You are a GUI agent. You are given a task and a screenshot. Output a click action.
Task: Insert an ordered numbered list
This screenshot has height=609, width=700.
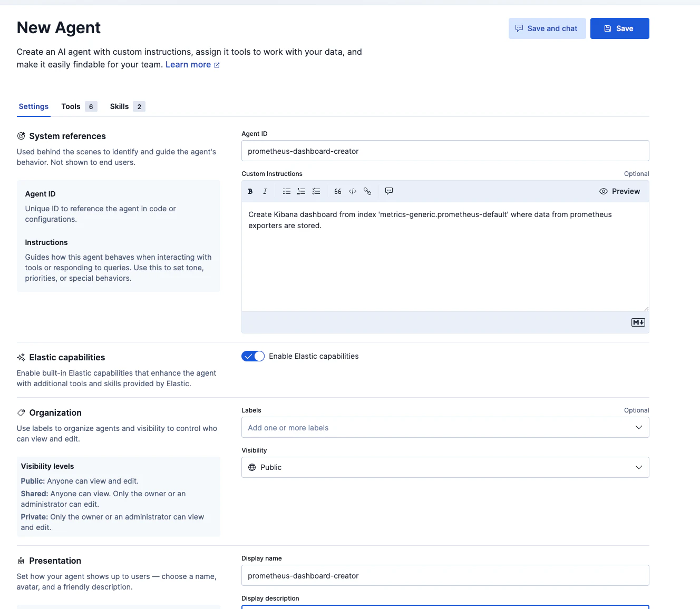[x=302, y=191]
